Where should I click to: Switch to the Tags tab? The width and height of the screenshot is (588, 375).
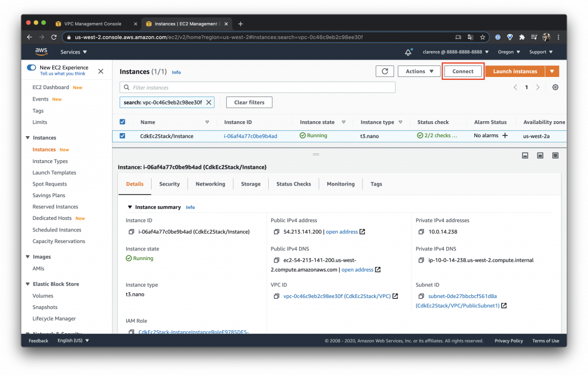(376, 184)
